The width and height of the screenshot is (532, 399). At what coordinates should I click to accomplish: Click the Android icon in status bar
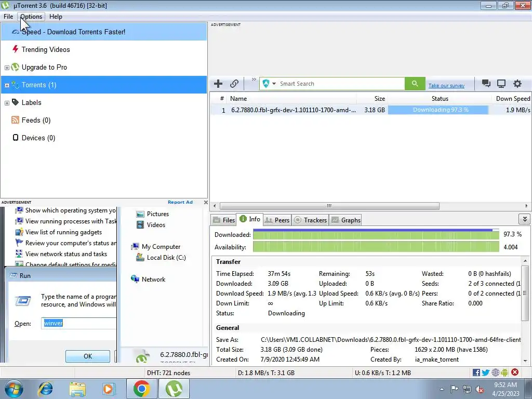[504, 373]
